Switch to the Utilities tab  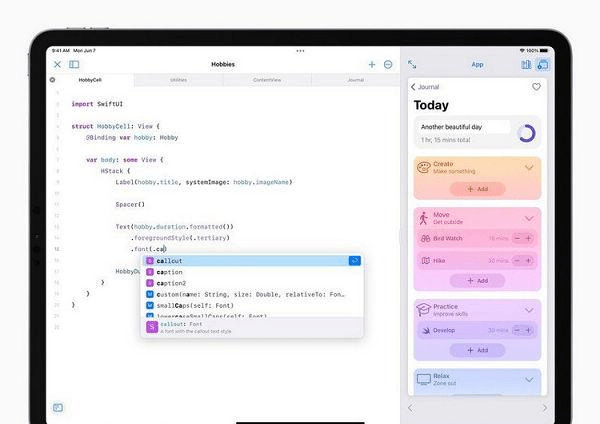(178, 80)
